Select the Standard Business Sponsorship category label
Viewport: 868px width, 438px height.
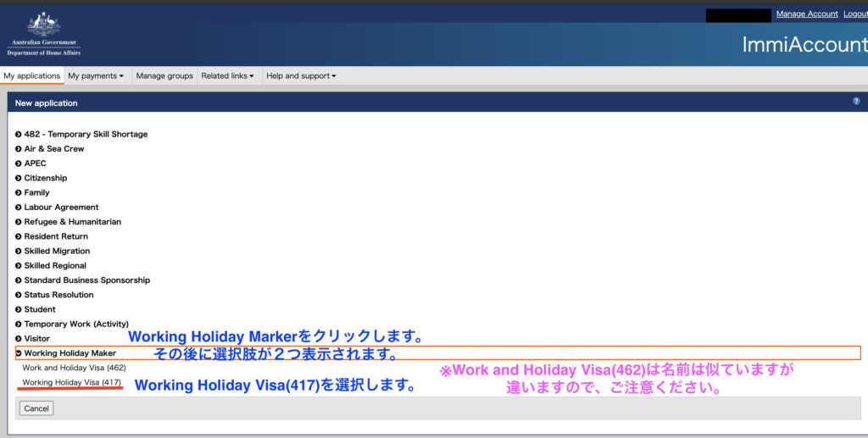(87, 280)
